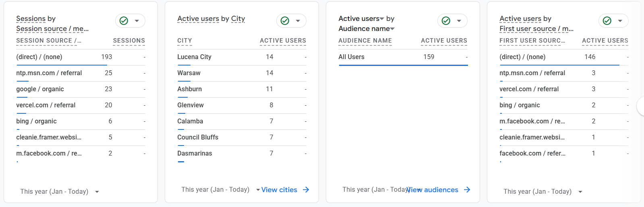
Task: Select 'cleanie.framer.websi...' in First user source card
Action: point(564,137)
